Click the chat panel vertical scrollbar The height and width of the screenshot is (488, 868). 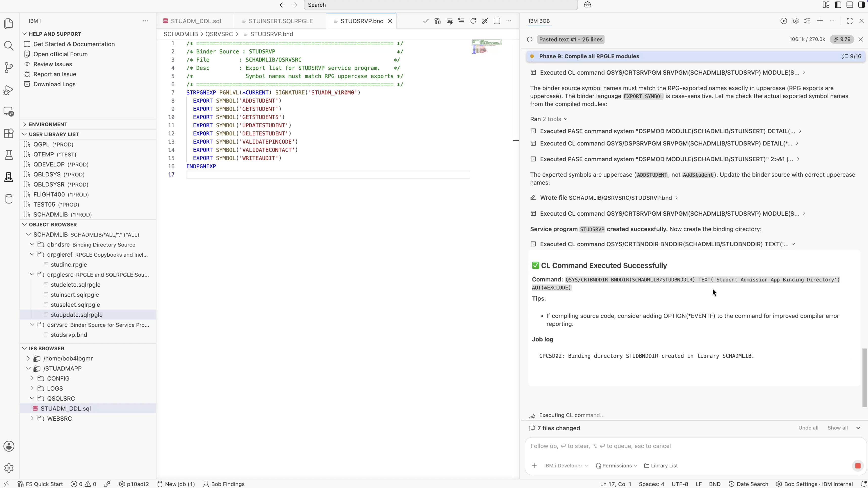click(x=864, y=378)
